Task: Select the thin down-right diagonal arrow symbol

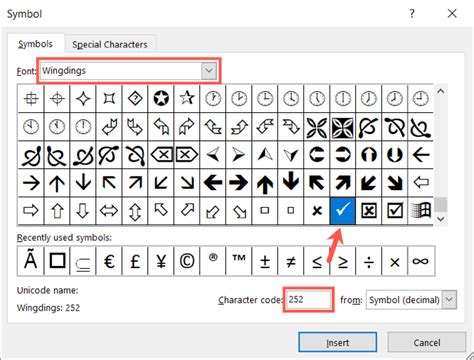Action: click(x=187, y=183)
